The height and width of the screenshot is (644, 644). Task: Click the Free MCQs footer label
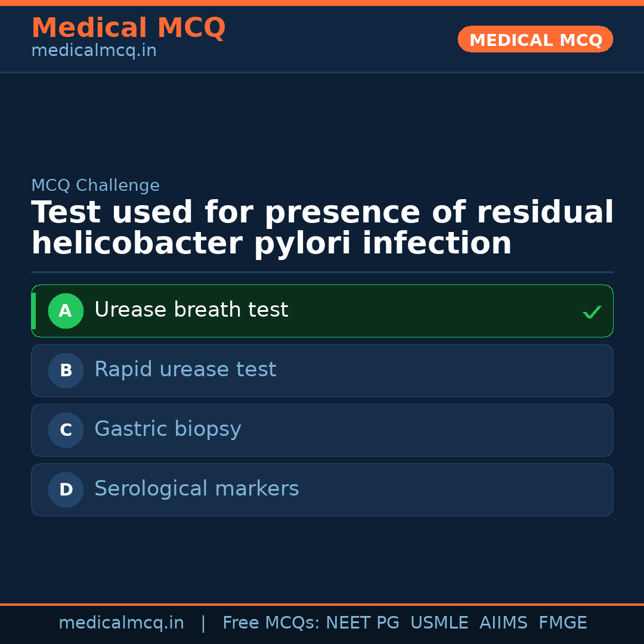click(271, 623)
